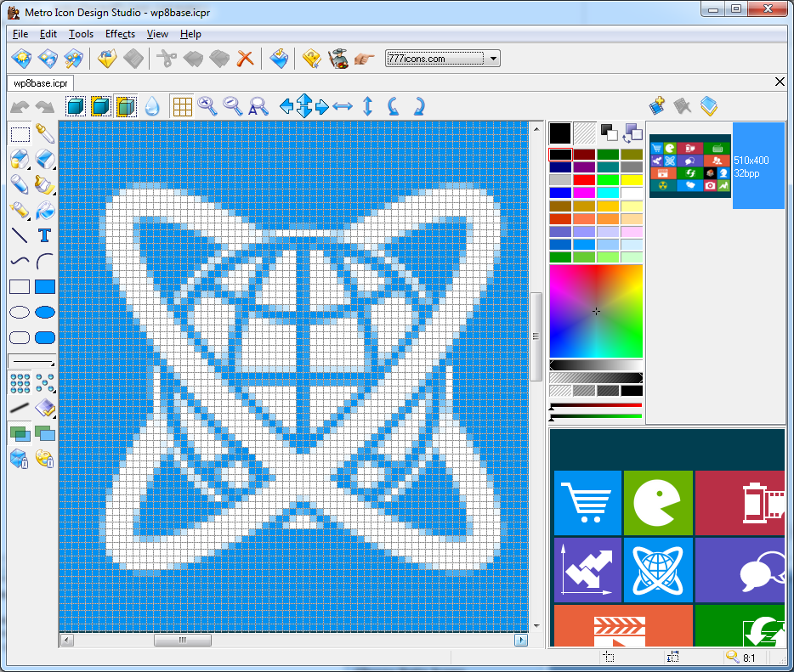The image size is (794, 672).
Task: Click the canvas horizontal scrollbar thumb
Action: (182, 640)
